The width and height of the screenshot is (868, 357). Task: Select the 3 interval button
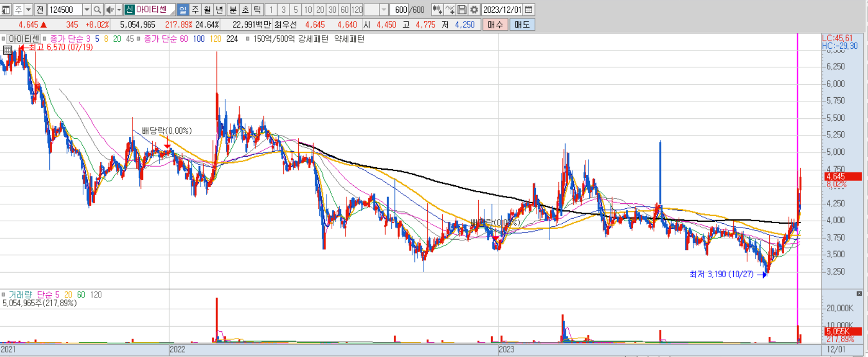(x=283, y=9)
